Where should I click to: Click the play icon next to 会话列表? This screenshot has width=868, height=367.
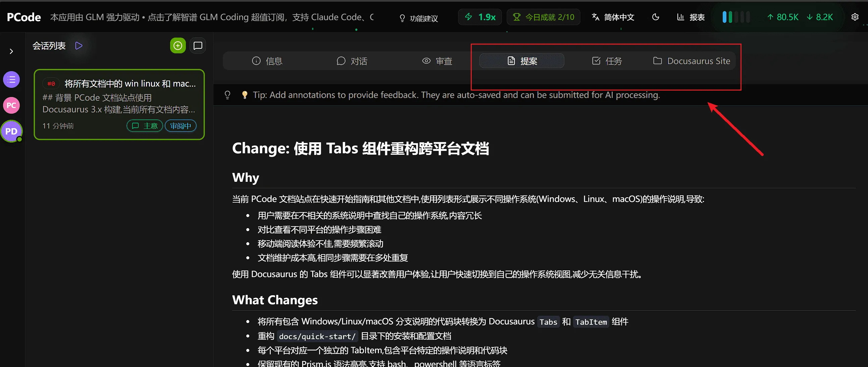pos(79,45)
